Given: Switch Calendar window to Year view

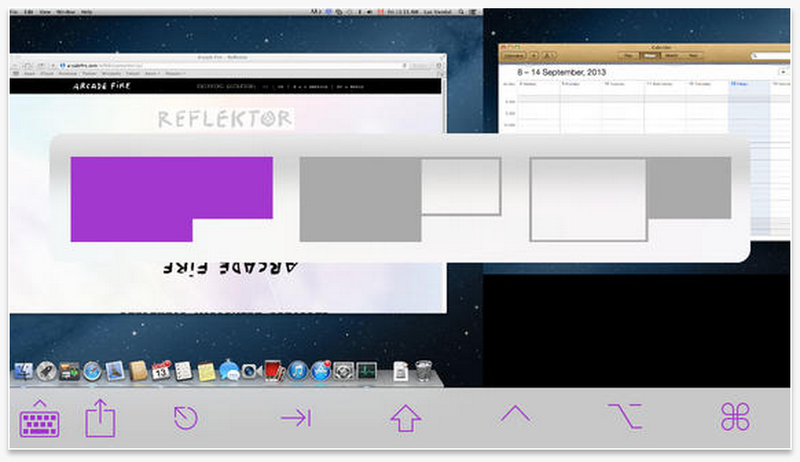Looking at the screenshot, I should (692, 56).
